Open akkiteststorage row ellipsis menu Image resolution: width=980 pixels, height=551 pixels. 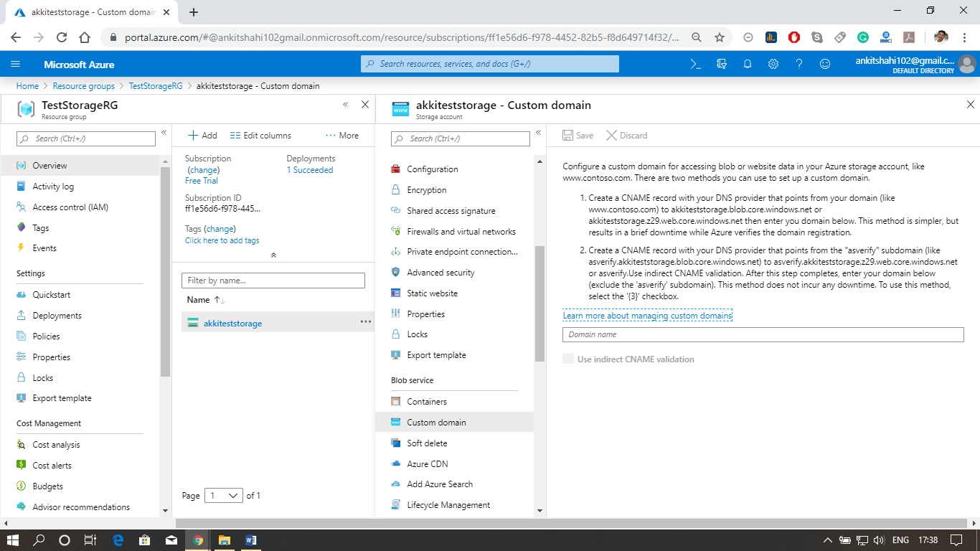(x=366, y=322)
